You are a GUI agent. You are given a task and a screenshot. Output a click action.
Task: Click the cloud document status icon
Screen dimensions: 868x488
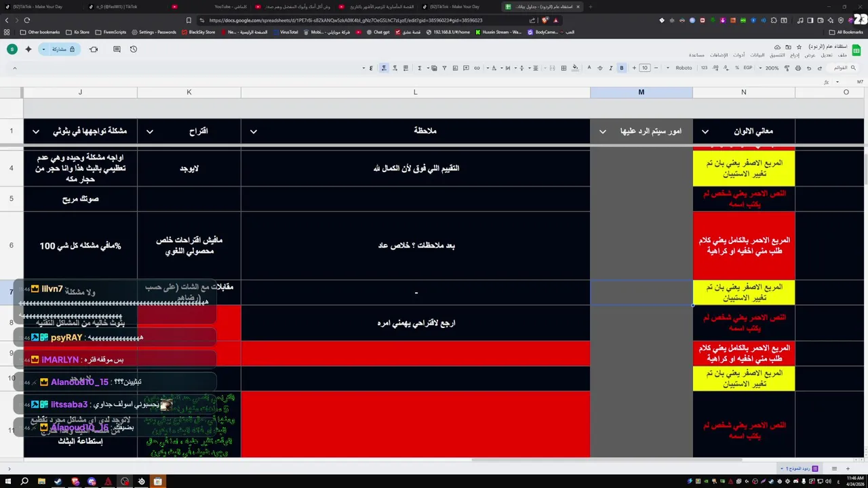pos(778,47)
